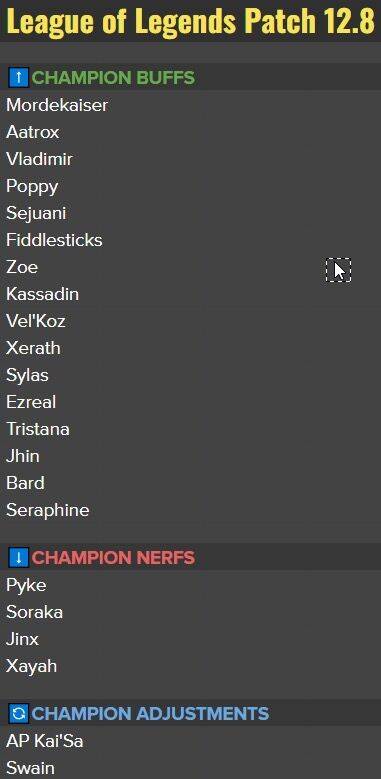Choose Pyke in the nerfs list
381x779 pixels.
(x=26, y=585)
